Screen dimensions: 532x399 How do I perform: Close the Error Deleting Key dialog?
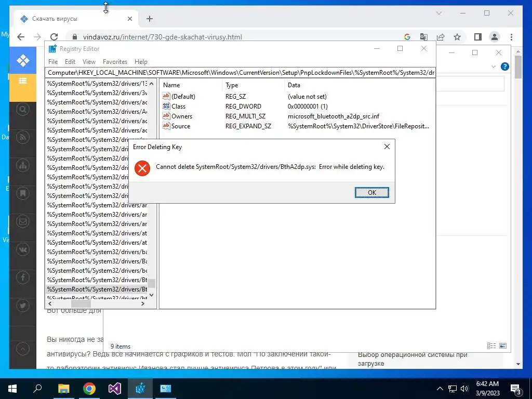click(x=387, y=147)
